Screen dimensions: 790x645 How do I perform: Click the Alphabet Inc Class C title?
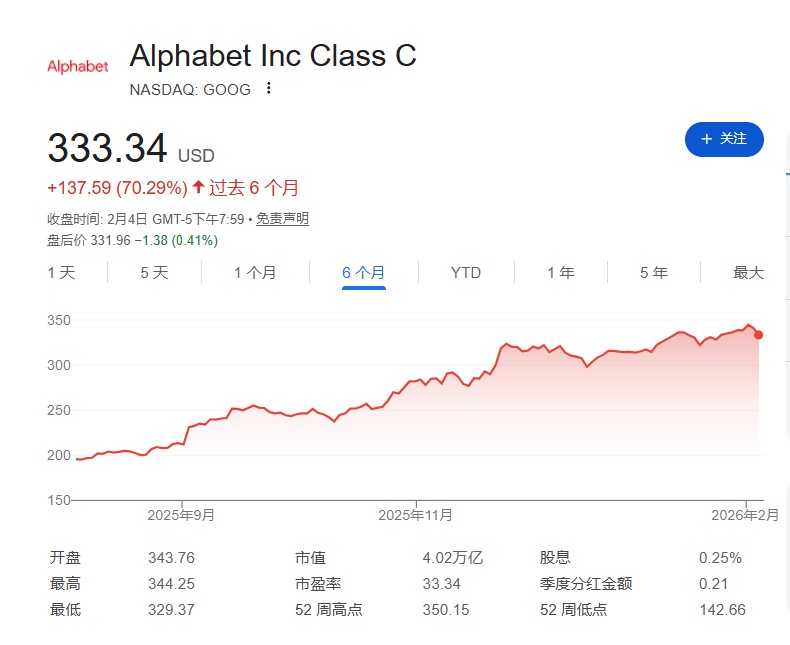(x=273, y=56)
